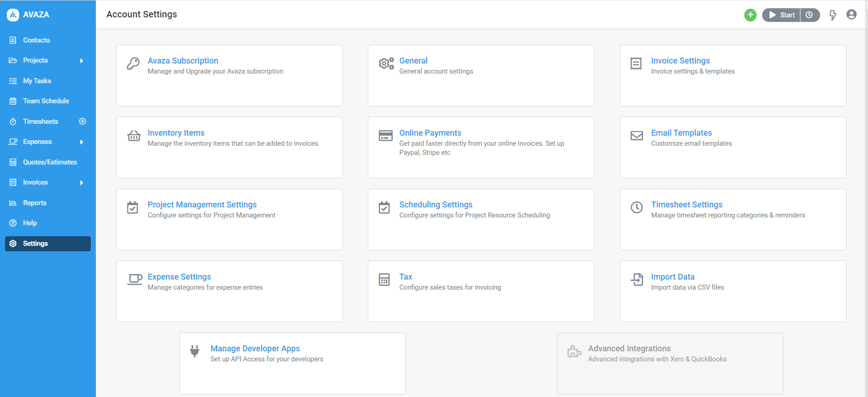Viewport: 868px width, 397px height.
Task: Click the credit card Online Payments icon
Action: [386, 136]
